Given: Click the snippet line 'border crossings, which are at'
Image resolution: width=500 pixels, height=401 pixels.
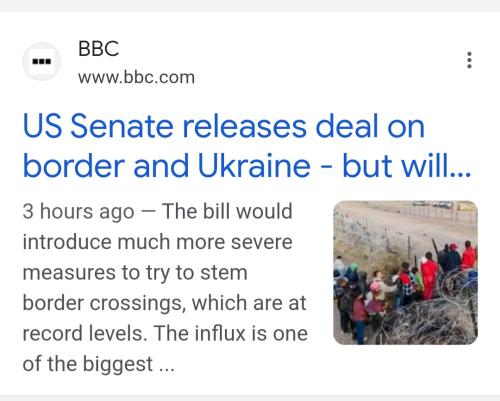Looking at the screenshot, I should (x=164, y=303).
